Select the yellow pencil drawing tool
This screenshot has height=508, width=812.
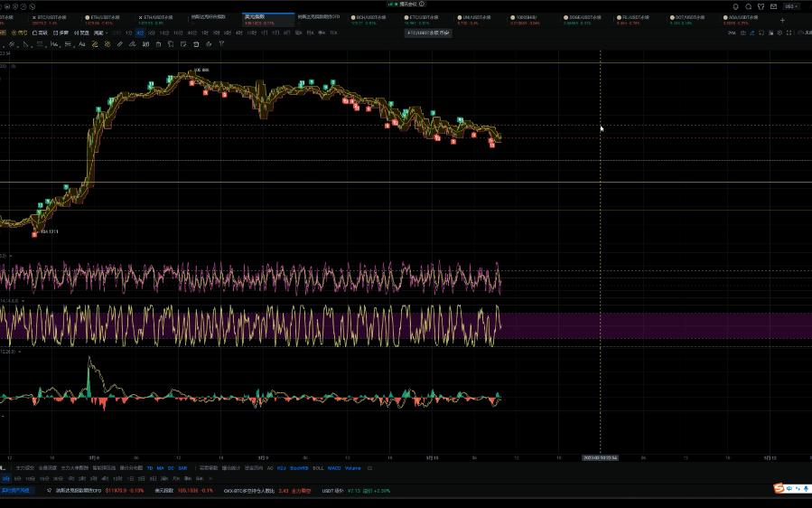[x=95, y=44]
